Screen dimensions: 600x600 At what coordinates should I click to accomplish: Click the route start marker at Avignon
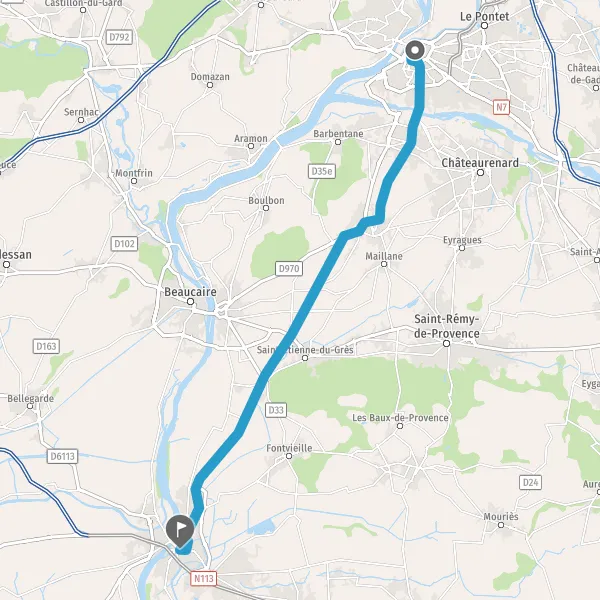(x=415, y=50)
